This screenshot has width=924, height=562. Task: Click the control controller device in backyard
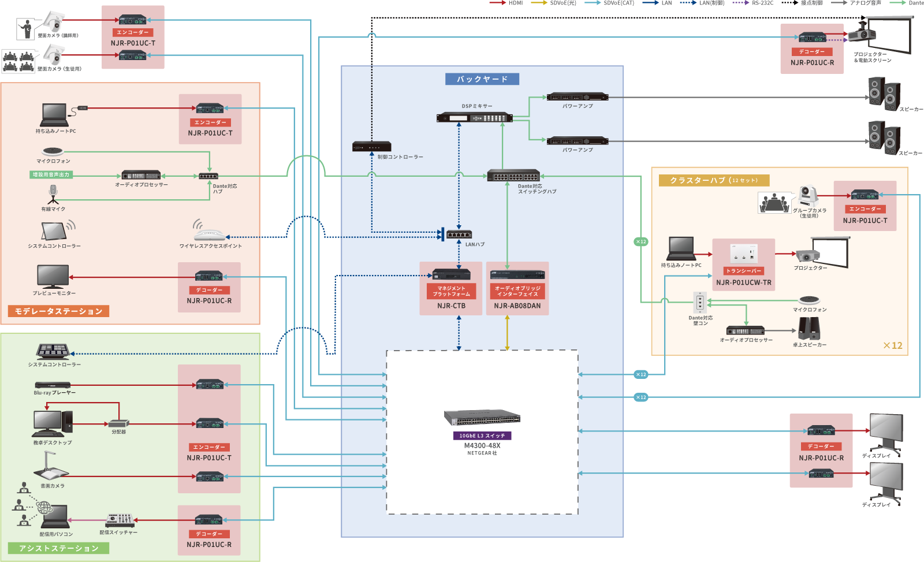371,147
